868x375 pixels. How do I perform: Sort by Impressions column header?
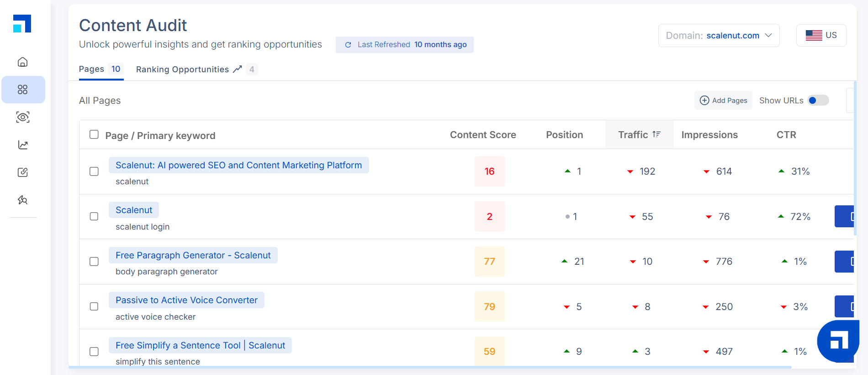point(709,135)
